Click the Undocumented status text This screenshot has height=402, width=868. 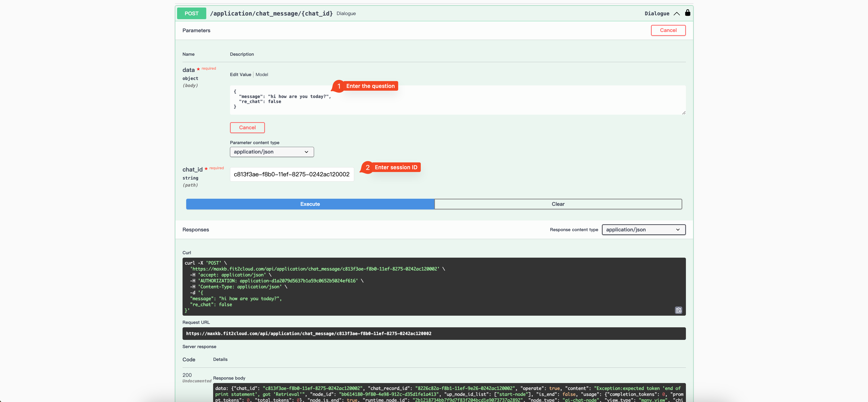(197, 381)
